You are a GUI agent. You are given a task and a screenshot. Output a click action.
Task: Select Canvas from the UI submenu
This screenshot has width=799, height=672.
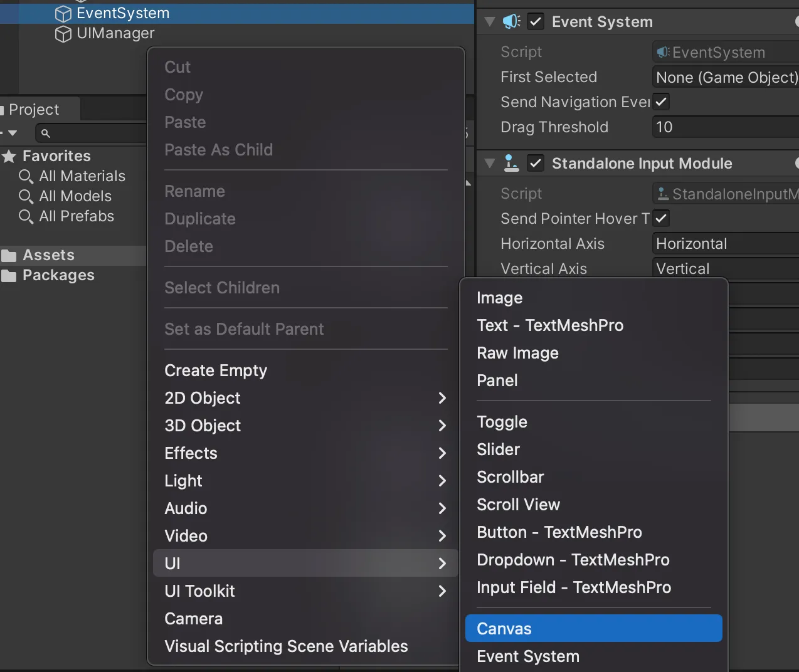(x=504, y=628)
